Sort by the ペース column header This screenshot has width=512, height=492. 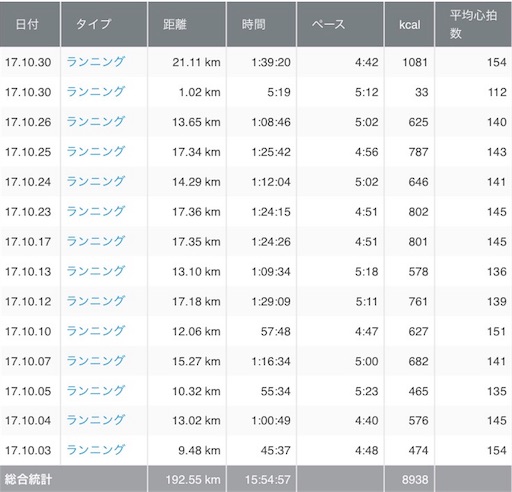pyautogui.click(x=328, y=24)
